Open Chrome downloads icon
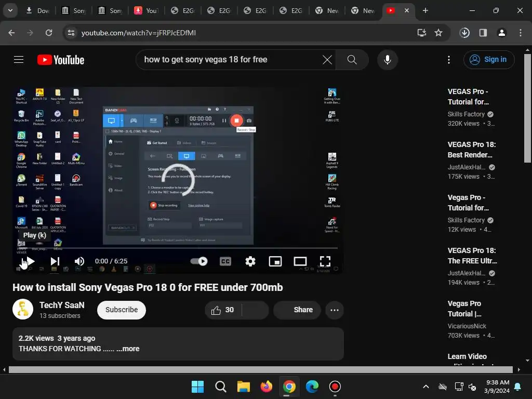The height and width of the screenshot is (399, 532). (x=464, y=33)
